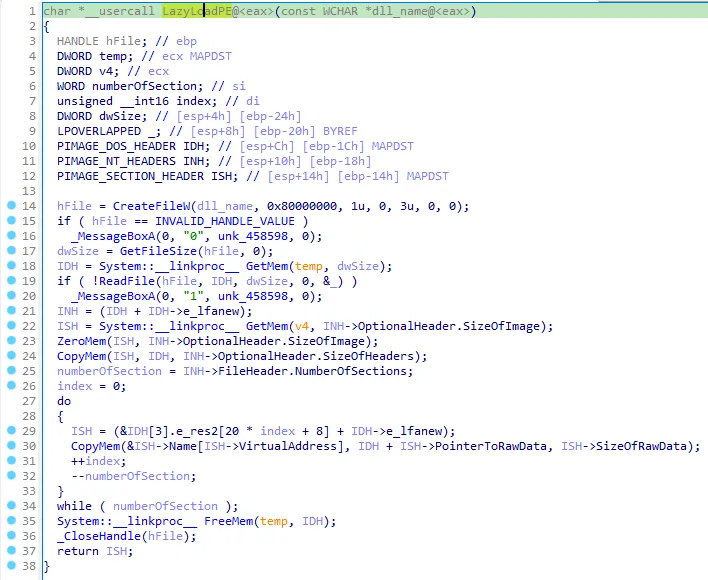Set breakpoint at the _CloseHandle line dot

[11, 535]
